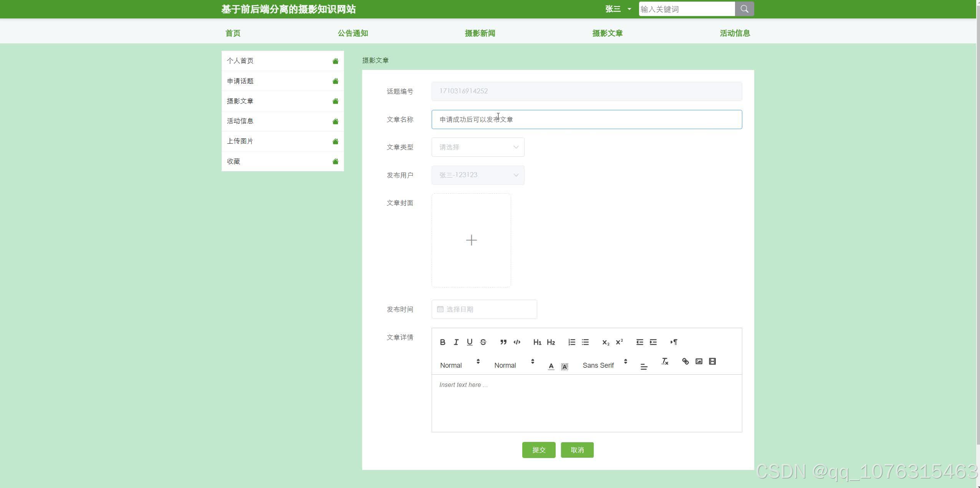Viewport: 980px width, 488px height.
Task: Open the 张三 user menu
Action: click(x=617, y=9)
